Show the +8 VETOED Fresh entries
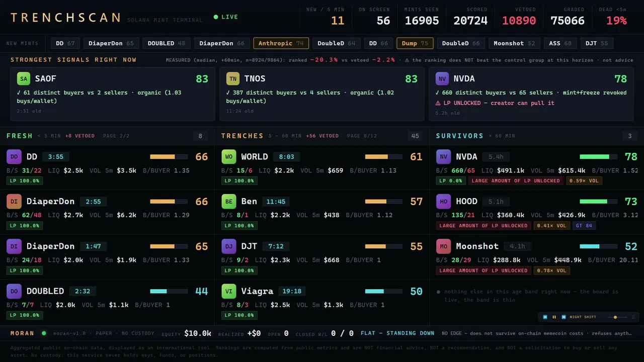Image resolution: width=644 pixels, height=362 pixels. (80, 136)
